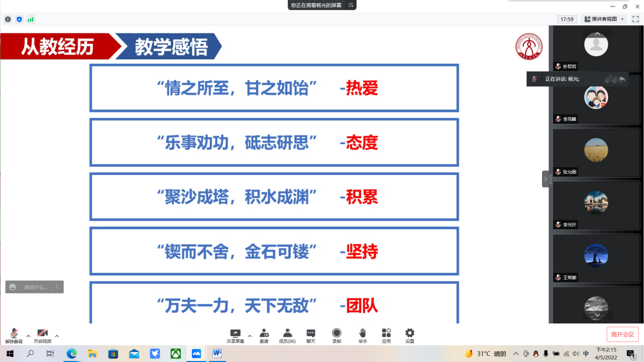Open the 演讲者视图 view dropdown
644x362 pixels.
click(x=604, y=19)
